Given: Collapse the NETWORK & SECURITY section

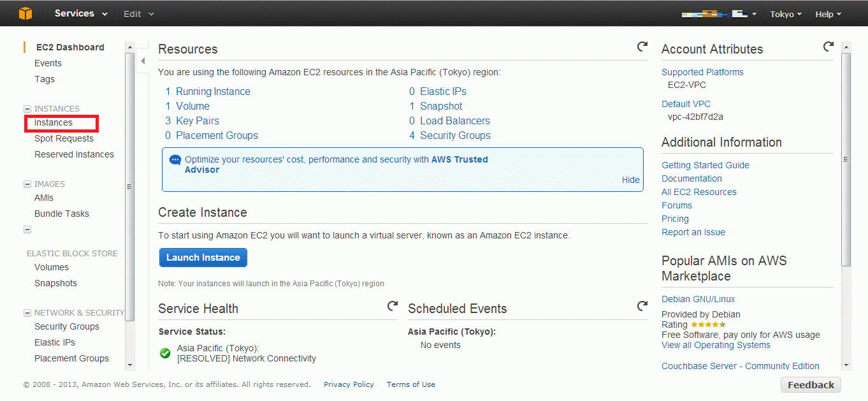Looking at the screenshot, I should (x=27, y=313).
